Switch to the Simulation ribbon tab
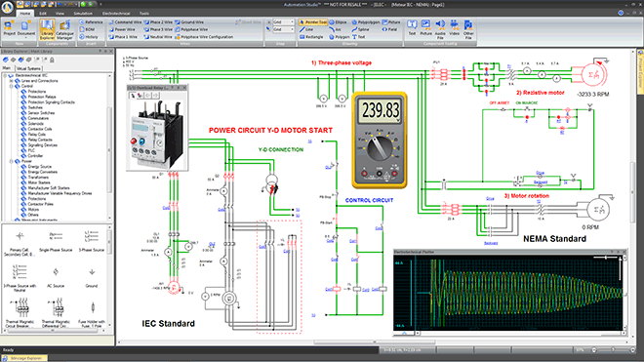The width and height of the screenshot is (644, 362). 83,13
